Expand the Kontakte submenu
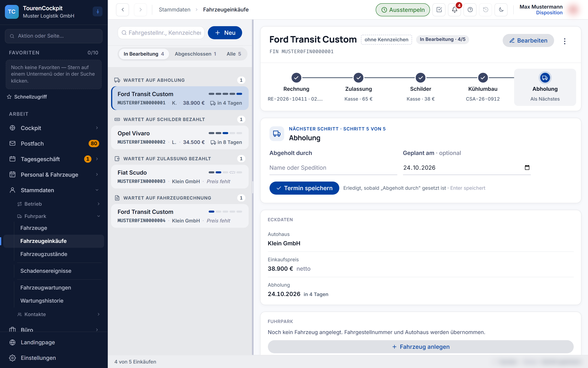The image size is (588, 368). tap(58, 314)
